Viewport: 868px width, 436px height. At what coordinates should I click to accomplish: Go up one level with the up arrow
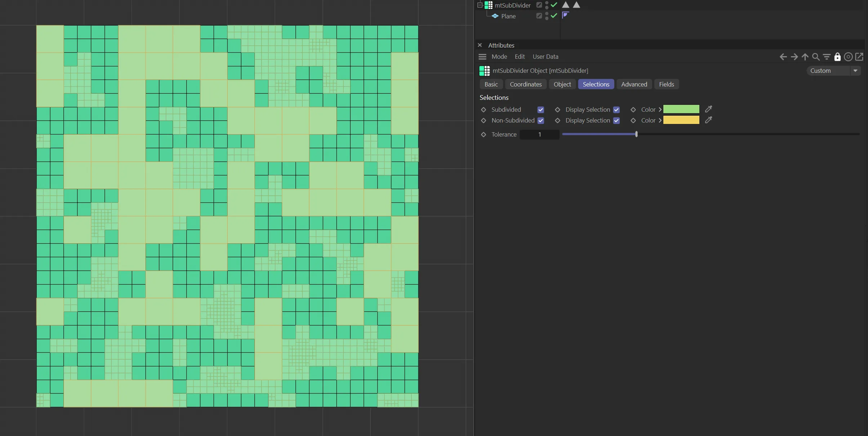pyautogui.click(x=805, y=57)
